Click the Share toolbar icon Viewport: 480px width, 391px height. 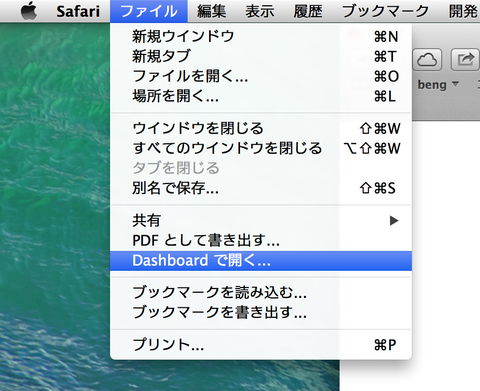coord(465,60)
